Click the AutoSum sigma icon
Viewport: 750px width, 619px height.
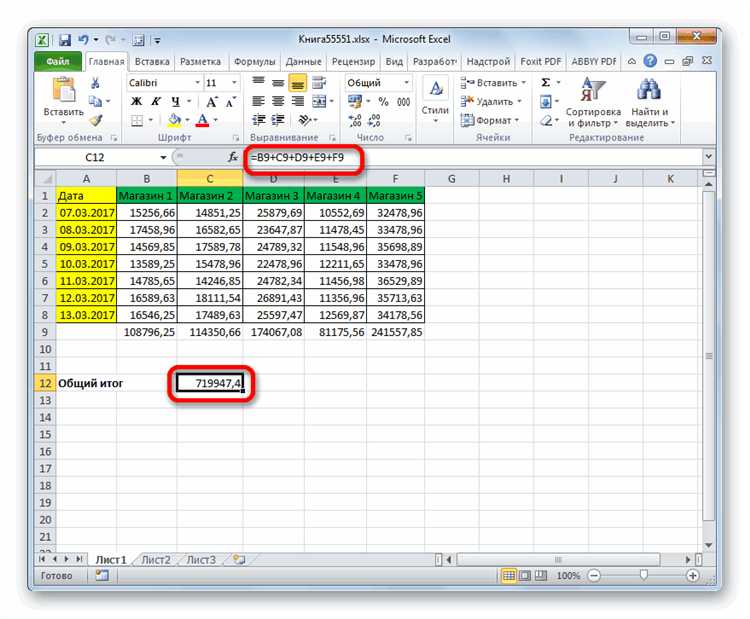pos(546,83)
